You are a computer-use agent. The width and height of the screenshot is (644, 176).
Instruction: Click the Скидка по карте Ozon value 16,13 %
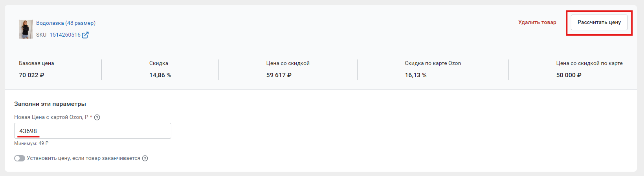point(416,75)
